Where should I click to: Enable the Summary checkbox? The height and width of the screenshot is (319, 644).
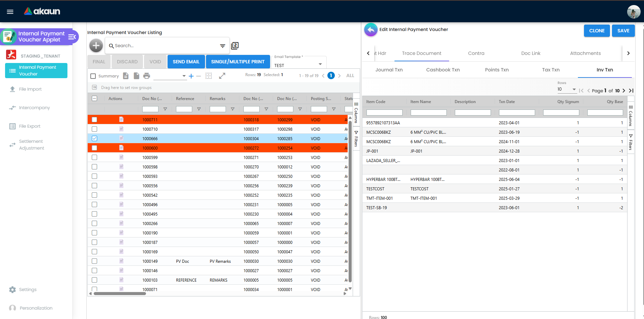point(93,76)
